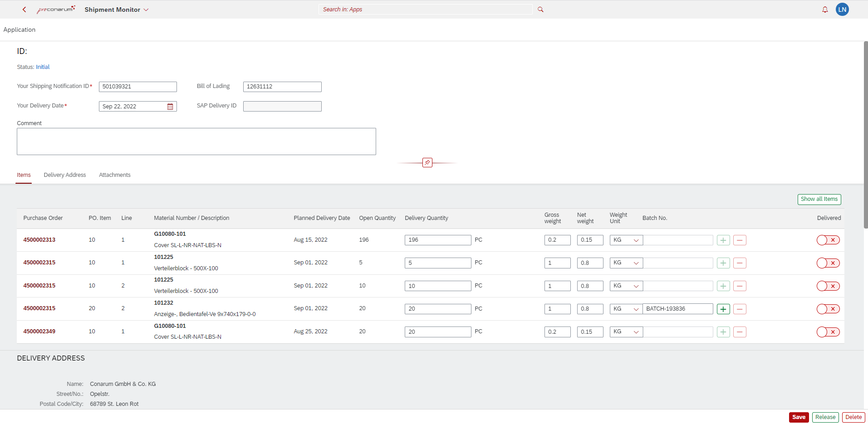This screenshot has width=868, height=424.
Task: Enable Delivered switch on the Anzeige-, Bedientafel row
Action: click(828, 309)
